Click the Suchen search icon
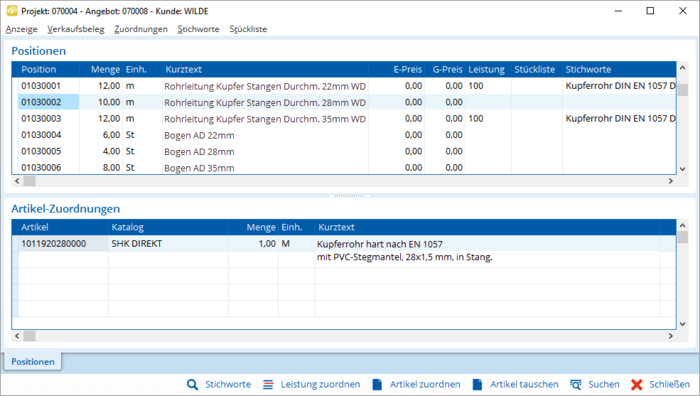The width and height of the screenshot is (700, 396). 576,384
